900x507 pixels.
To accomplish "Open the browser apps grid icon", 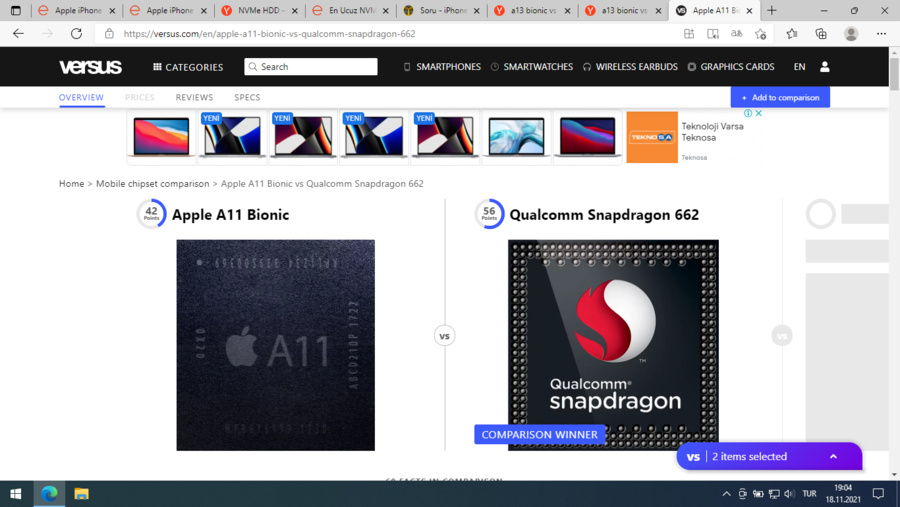I will pyautogui.click(x=689, y=34).
